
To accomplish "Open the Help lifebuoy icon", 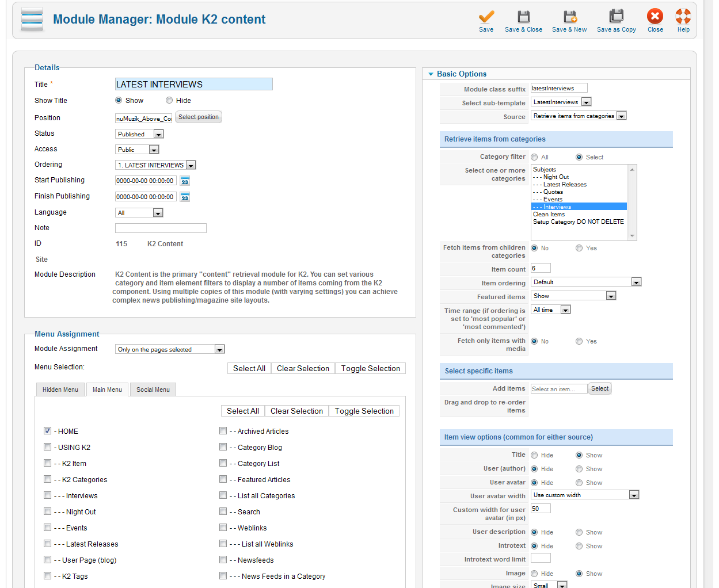I will point(683,16).
